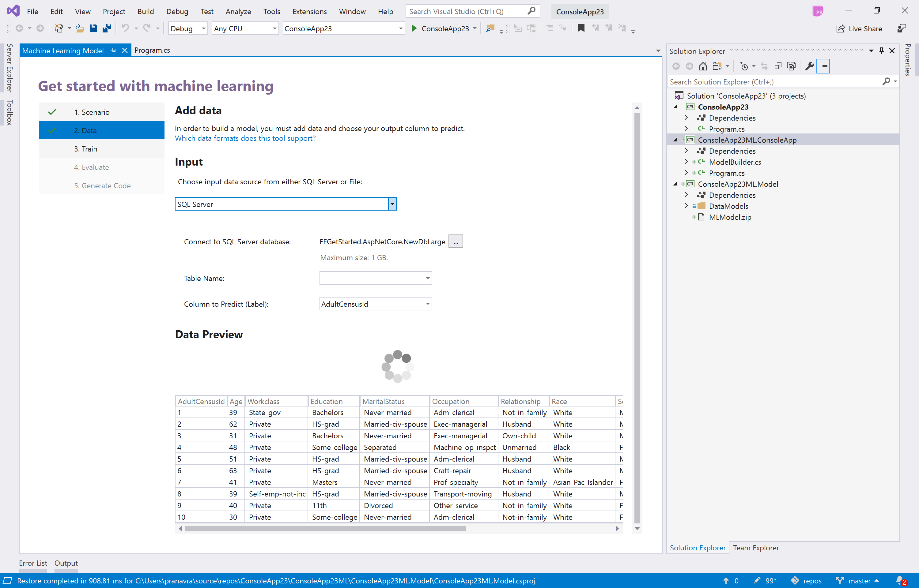Click Show All Files icon in Solution Explorer
Image resolution: width=919 pixels, height=588 pixels.
click(x=791, y=66)
